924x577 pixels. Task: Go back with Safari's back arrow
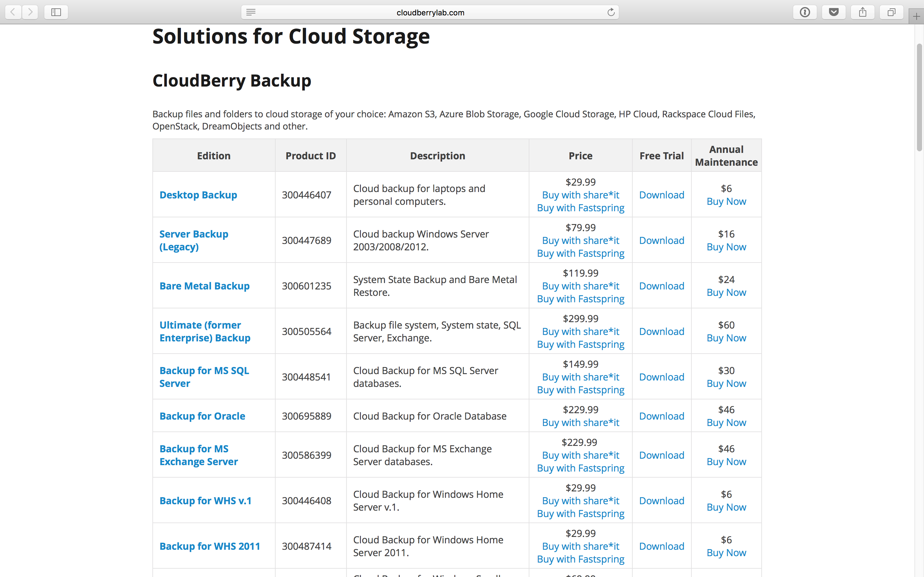[x=13, y=12]
